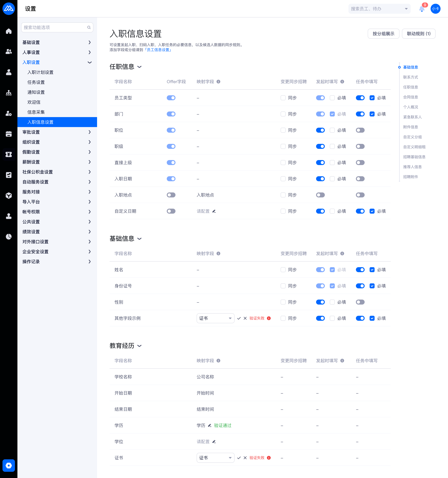Click edit pencil next to 学历 mapping

pyautogui.click(x=210, y=425)
